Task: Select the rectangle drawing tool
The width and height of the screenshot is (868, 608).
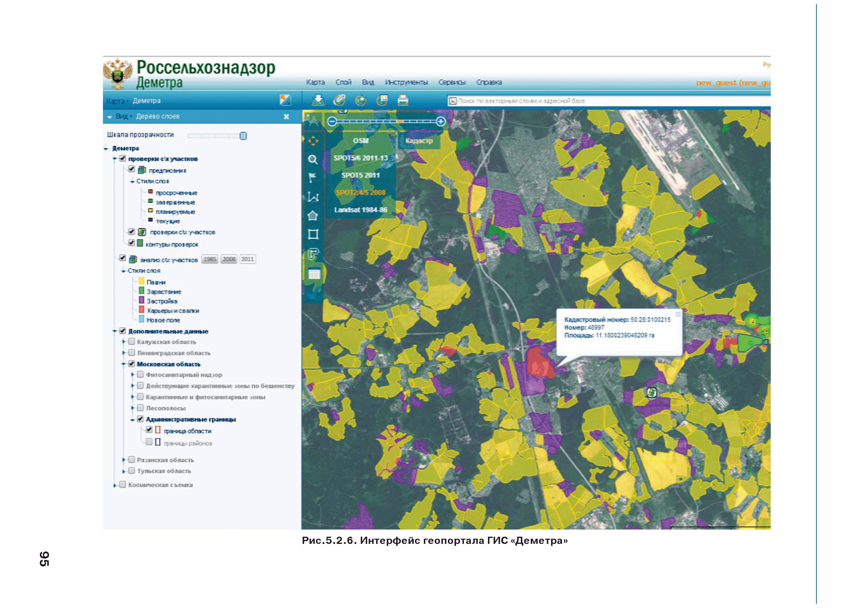Action: [313, 234]
